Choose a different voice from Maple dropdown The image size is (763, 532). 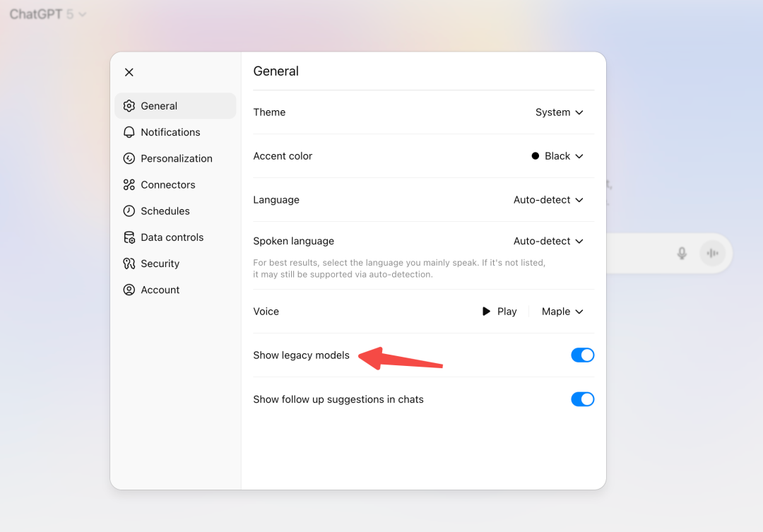[x=562, y=312]
